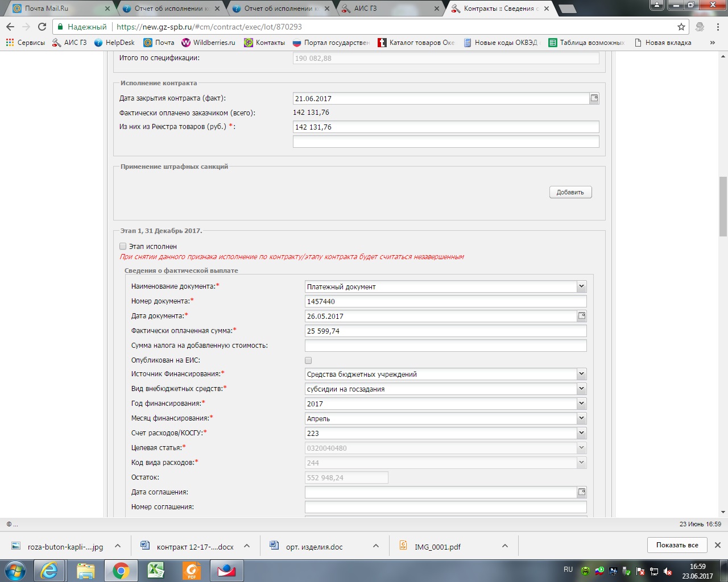Switch to the second Отчет об исполнении tab

pyautogui.click(x=277, y=9)
